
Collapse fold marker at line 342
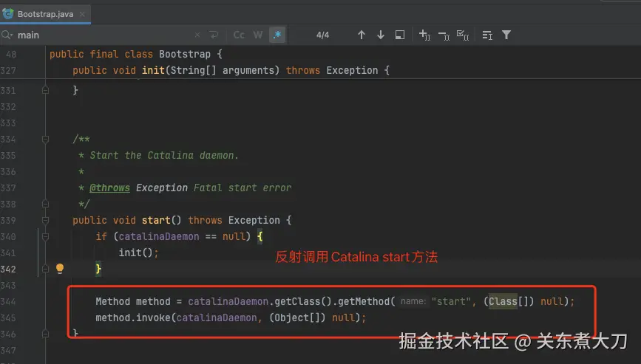pos(45,269)
